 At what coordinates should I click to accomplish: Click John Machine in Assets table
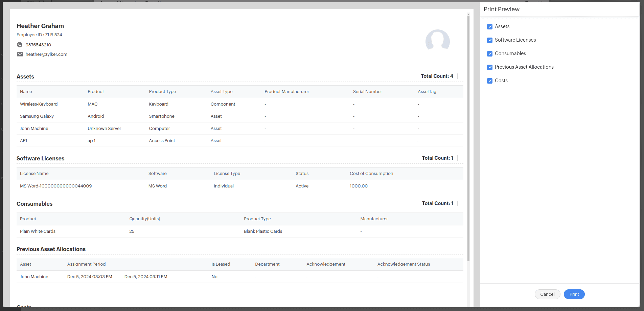point(34,128)
